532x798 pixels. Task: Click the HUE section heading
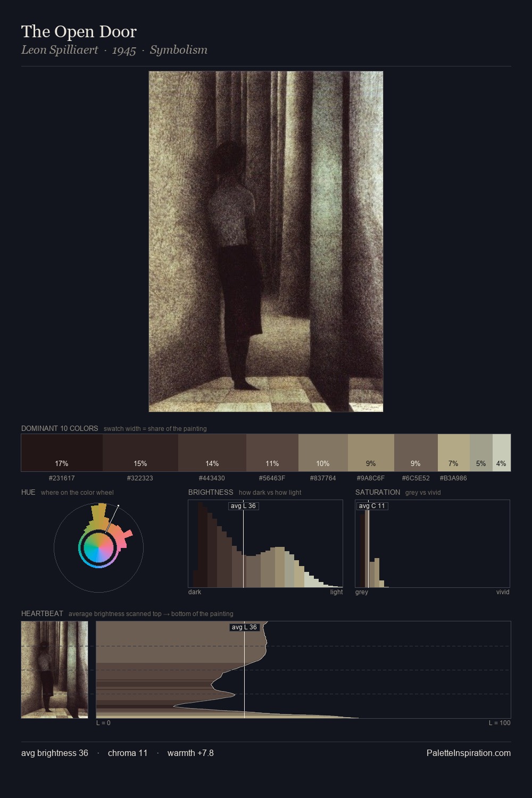click(28, 492)
